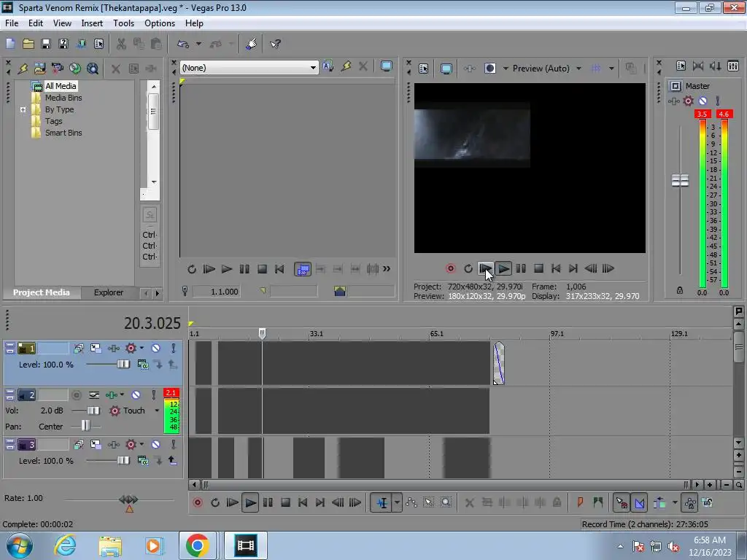Adjust the Track 2 Pan slider
The width and height of the screenshot is (747, 560).
point(85,426)
